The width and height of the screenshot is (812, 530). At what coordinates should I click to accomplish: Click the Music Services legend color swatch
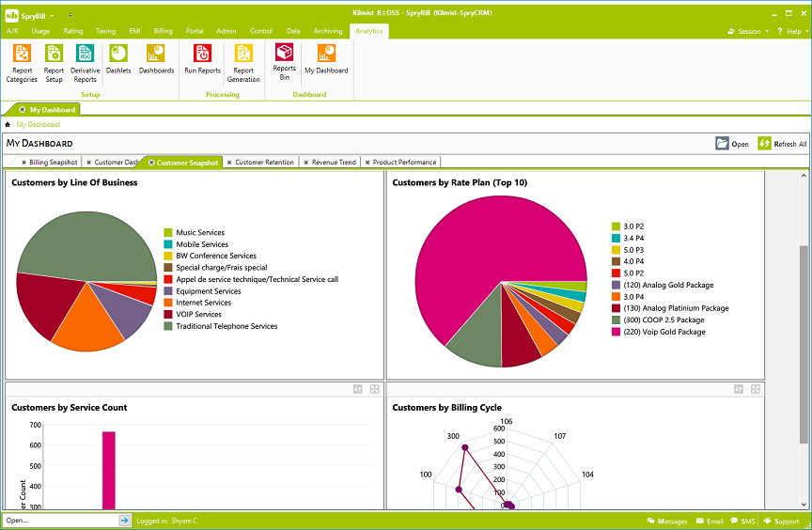(x=168, y=232)
